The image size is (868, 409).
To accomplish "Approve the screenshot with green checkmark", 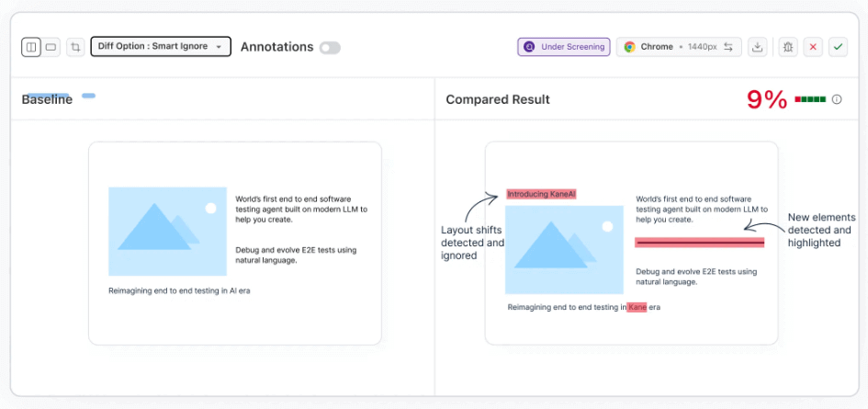I will tap(838, 47).
